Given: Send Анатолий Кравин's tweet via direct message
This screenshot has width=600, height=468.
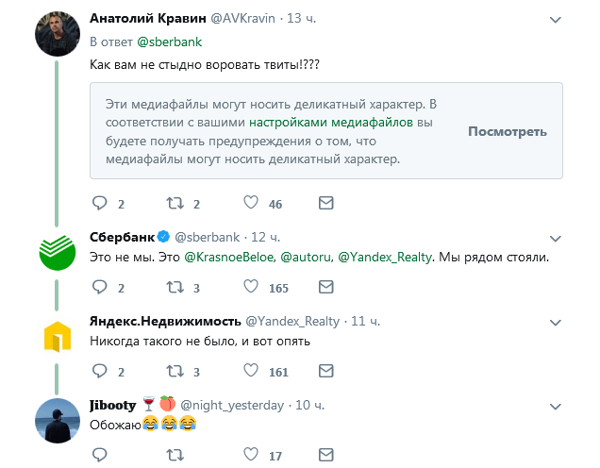Looking at the screenshot, I should pyautogui.click(x=325, y=204).
